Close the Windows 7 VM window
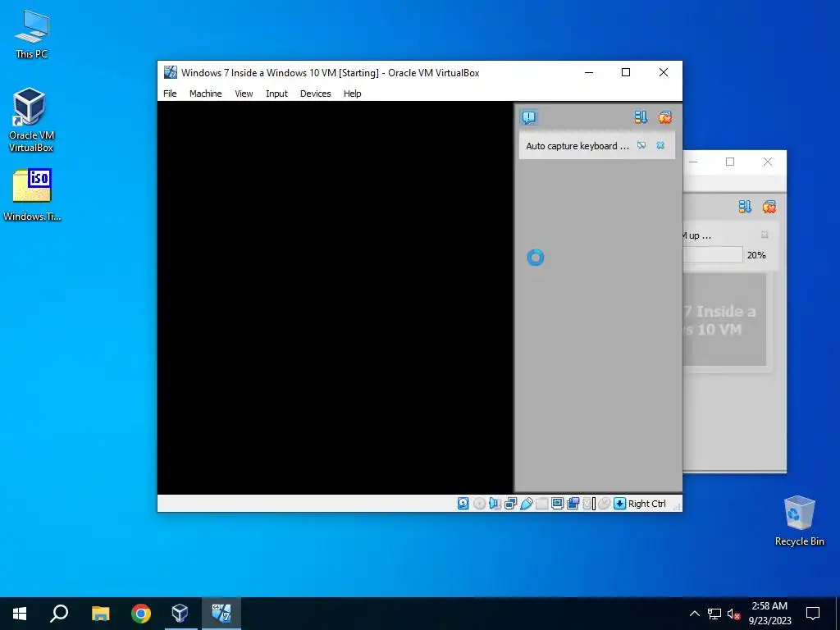The width and height of the screenshot is (840, 630). point(663,72)
